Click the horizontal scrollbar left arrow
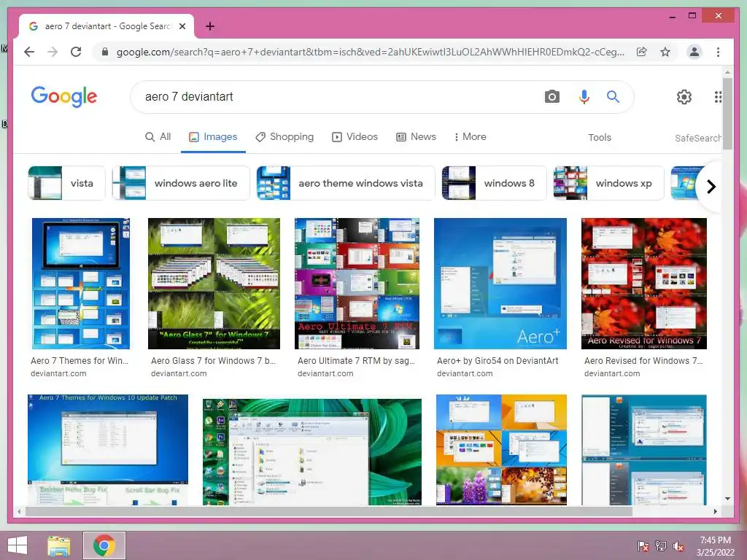Image resolution: width=747 pixels, height=560 pixels. [x=18, y=511]
